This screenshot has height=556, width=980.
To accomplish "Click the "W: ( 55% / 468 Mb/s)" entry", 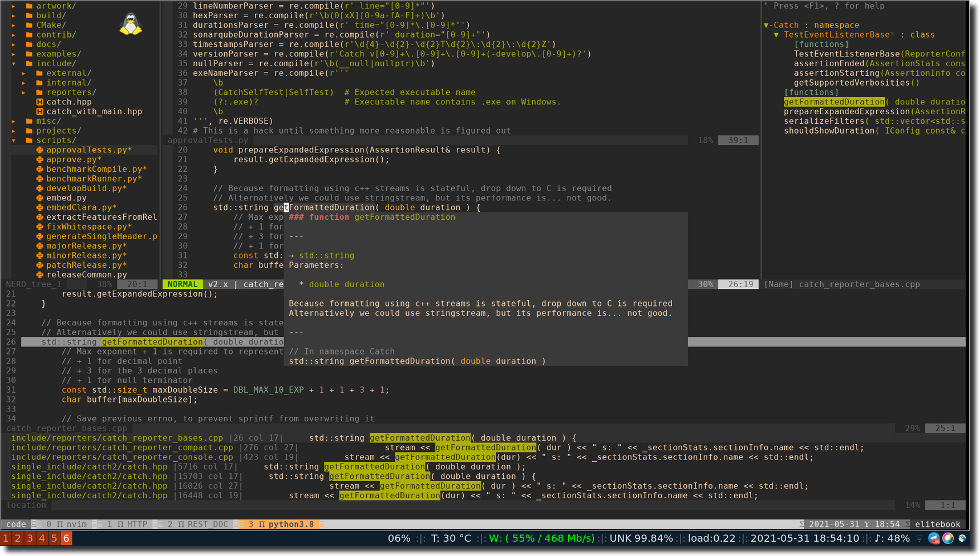I will pyautogui.click(x=541, y=538).
